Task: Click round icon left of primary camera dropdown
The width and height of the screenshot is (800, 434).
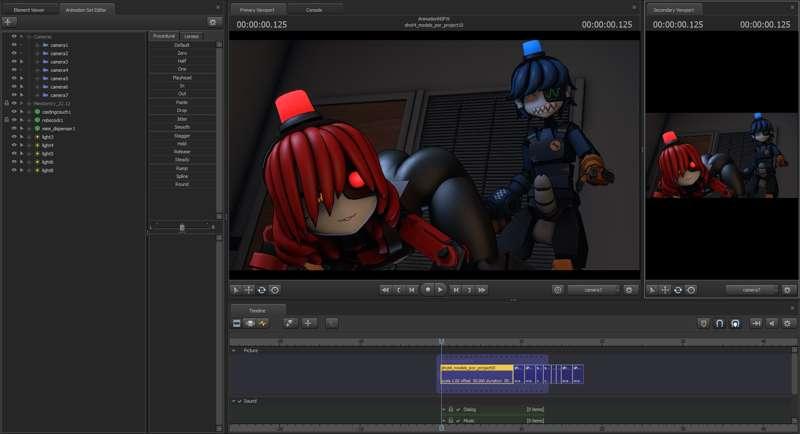Action: pos(558,290)
